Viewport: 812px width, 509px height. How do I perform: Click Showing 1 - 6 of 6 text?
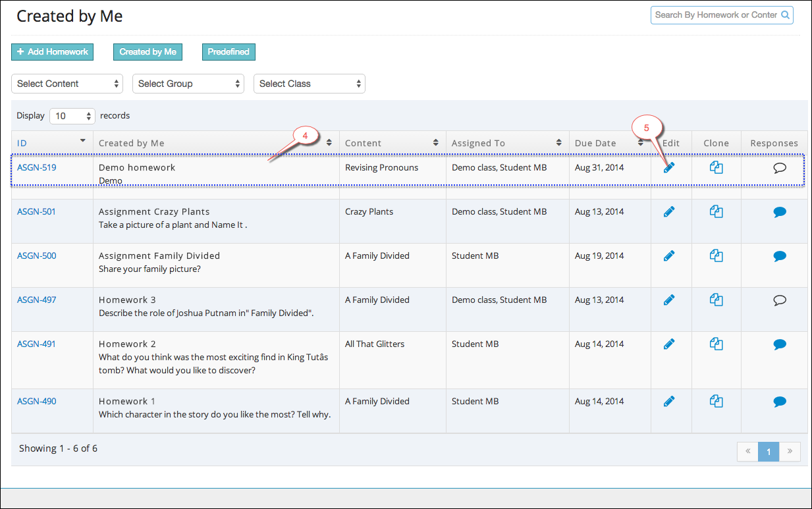point(58,448)
